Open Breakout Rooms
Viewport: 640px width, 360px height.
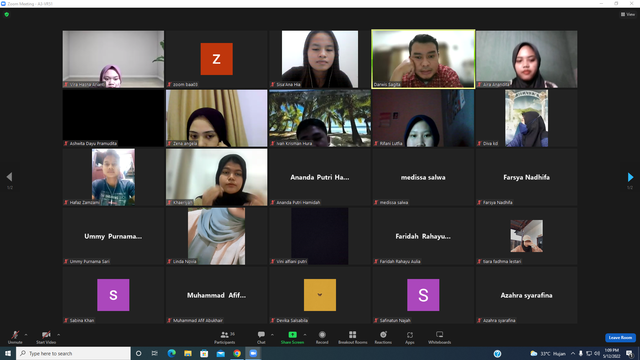coord(353,337)
